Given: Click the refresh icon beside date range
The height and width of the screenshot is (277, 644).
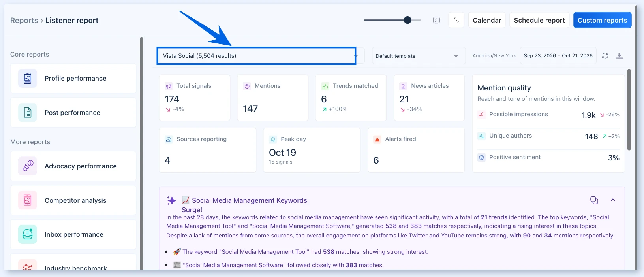Looking at the screenshot, I should [605, 56].
